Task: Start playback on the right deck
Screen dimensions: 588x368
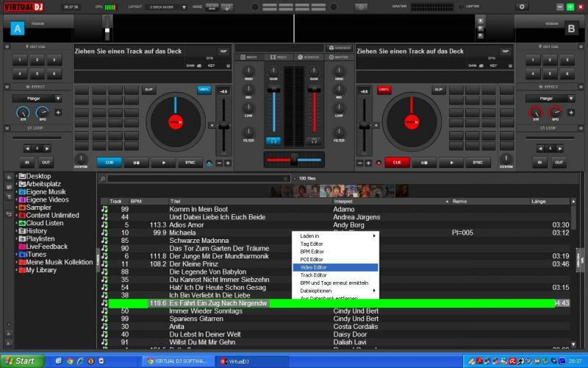Action: coord(451,163)
